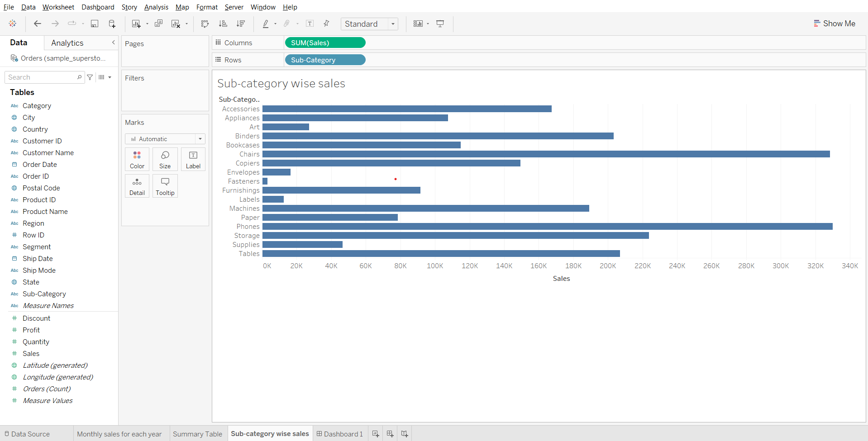Sort bars ascending via toolbar icon
Image resolution: width=868 pixels, height=441 pixels.
(223, 24)
